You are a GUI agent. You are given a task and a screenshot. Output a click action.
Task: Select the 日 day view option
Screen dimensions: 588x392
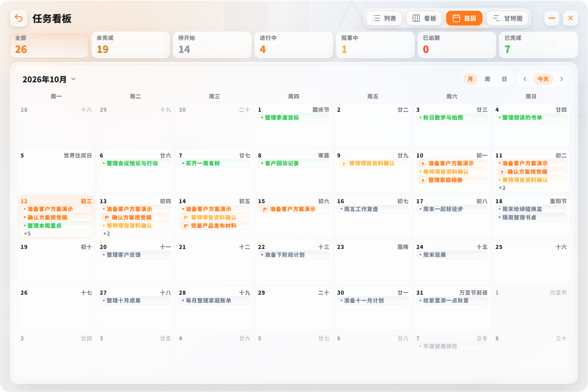(x=504, y=79)
